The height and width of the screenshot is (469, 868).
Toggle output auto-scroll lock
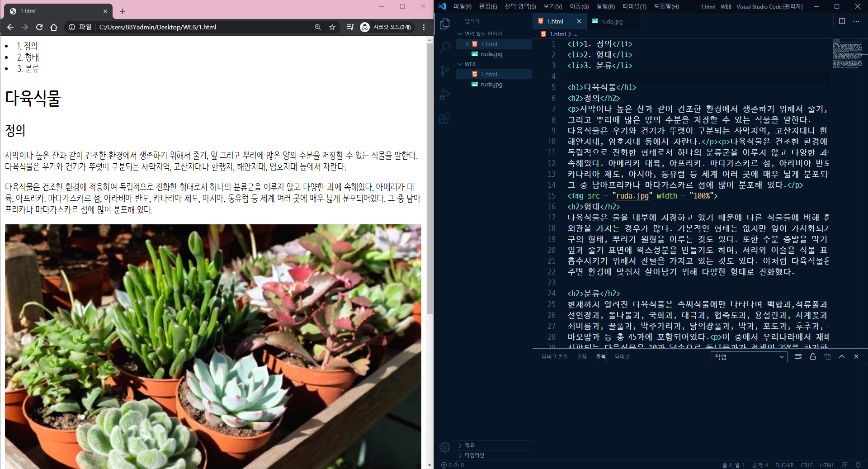tap(813, 357)
